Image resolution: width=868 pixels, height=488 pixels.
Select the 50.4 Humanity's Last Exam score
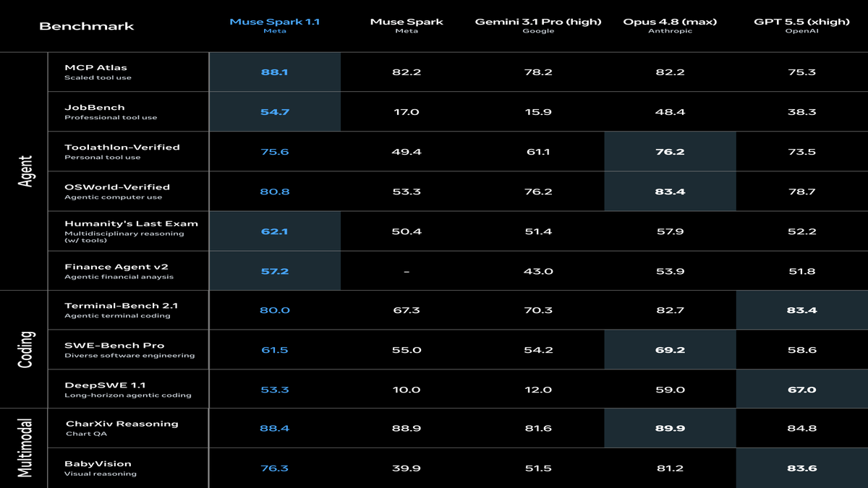point(407,231)
